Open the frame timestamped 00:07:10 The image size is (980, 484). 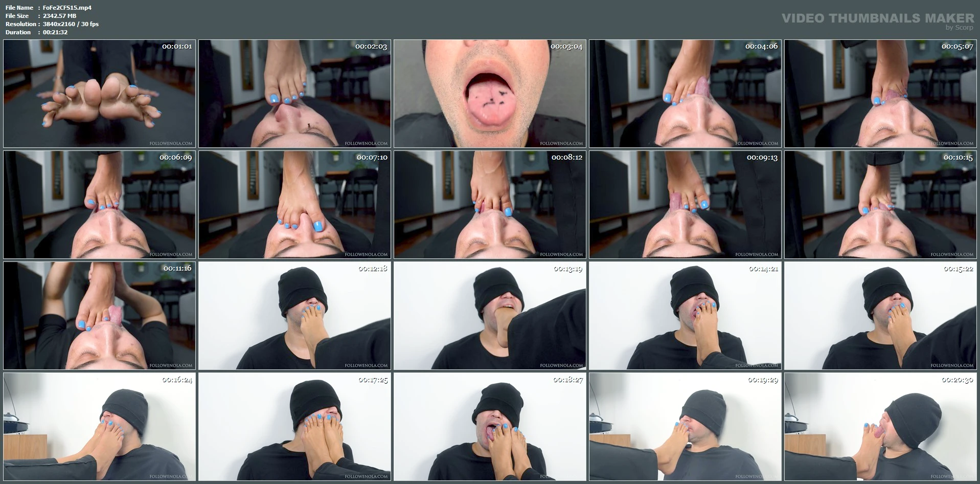click(294, 205)
